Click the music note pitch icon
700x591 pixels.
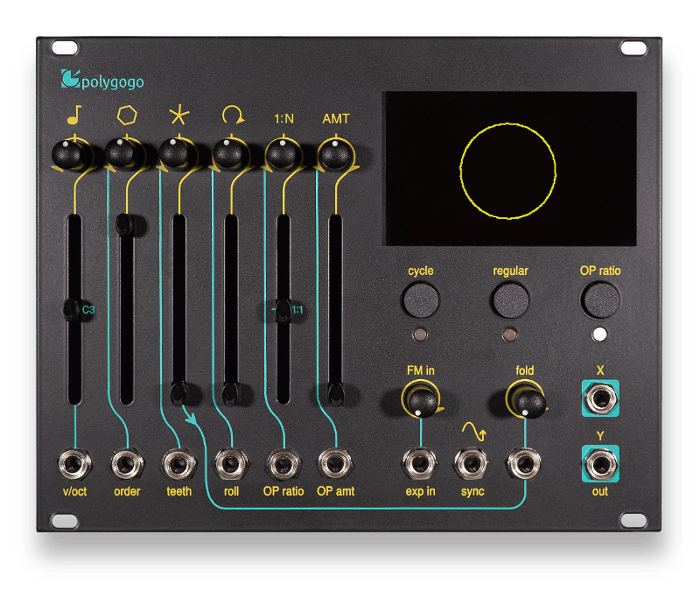[74, 115]
